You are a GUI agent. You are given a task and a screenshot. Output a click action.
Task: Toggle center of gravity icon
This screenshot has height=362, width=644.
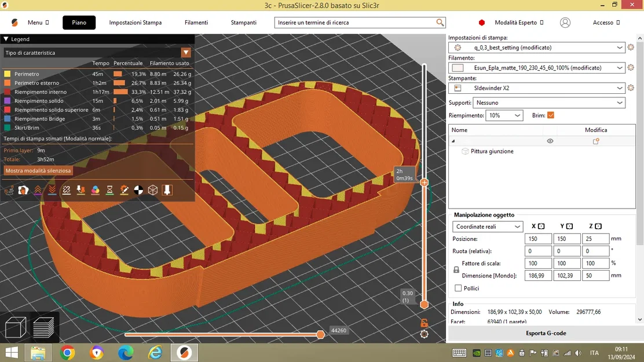click(x=138, y=190)
